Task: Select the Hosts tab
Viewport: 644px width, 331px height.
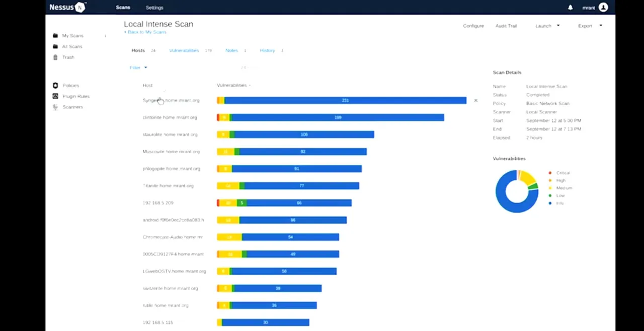Action: [x=138, y=50]
